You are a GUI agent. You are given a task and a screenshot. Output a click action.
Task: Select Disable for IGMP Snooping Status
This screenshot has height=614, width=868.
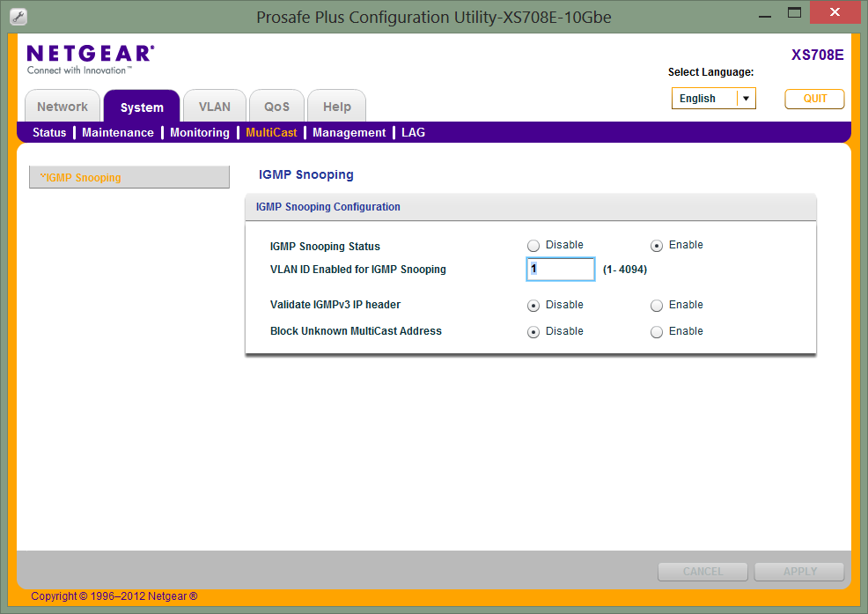click(x=533, y=246)
